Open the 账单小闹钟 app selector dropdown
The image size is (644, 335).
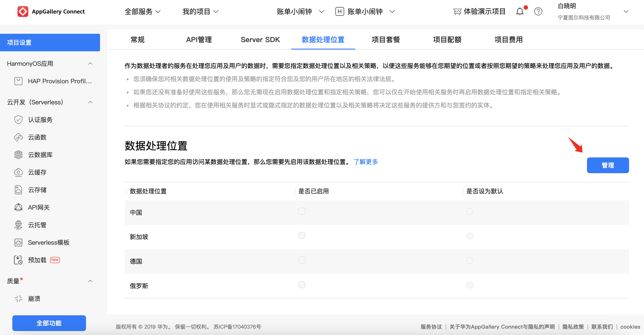click(x=371, y=11)
